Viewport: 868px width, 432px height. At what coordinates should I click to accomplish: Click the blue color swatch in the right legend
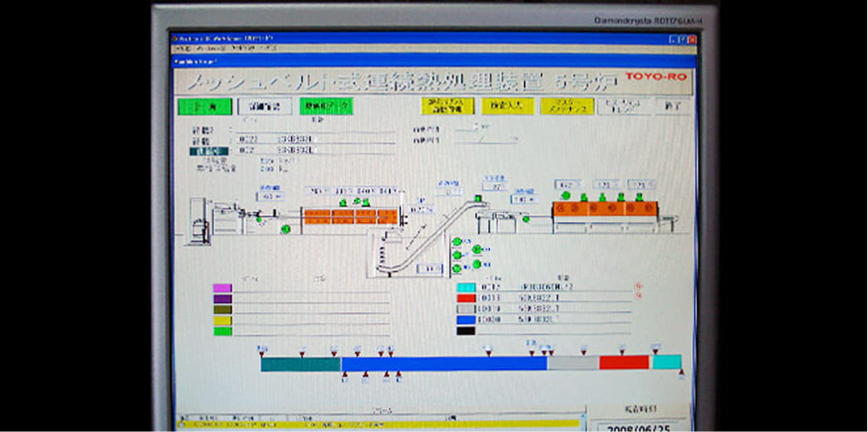tap(466, 319)
